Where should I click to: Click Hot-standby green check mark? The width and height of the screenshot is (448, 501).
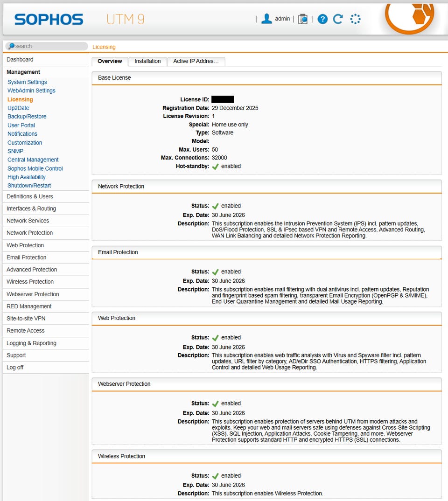point(216,167)
